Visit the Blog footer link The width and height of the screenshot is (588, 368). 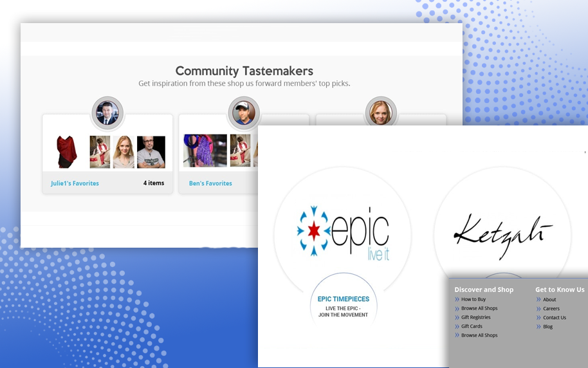(547, 326)
